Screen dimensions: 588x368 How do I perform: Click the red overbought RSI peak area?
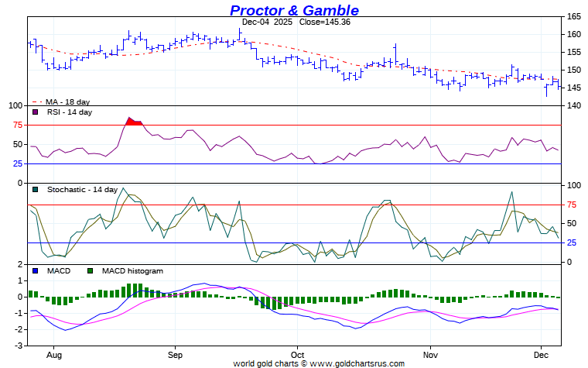(x=133, y=122)
